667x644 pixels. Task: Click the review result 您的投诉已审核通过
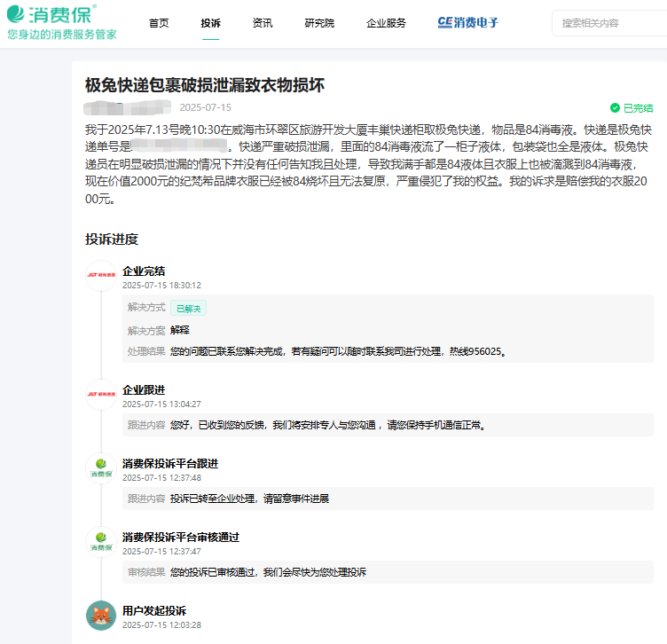pos(213,572)
